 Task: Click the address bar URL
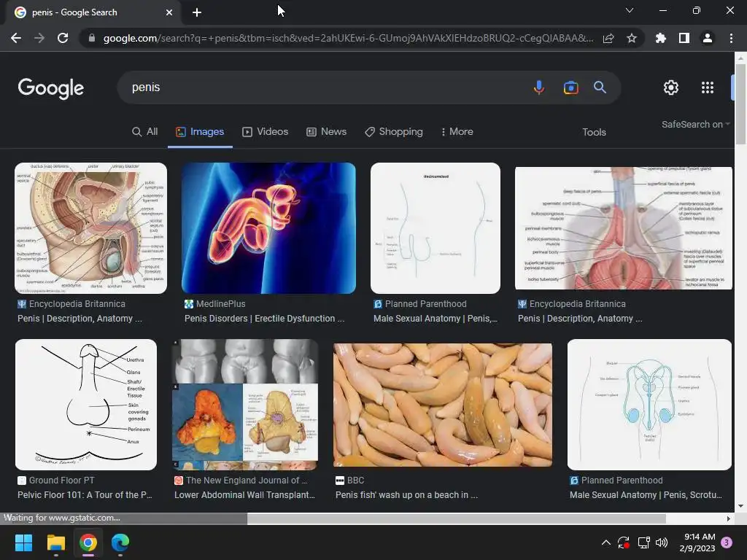(348, 38)
